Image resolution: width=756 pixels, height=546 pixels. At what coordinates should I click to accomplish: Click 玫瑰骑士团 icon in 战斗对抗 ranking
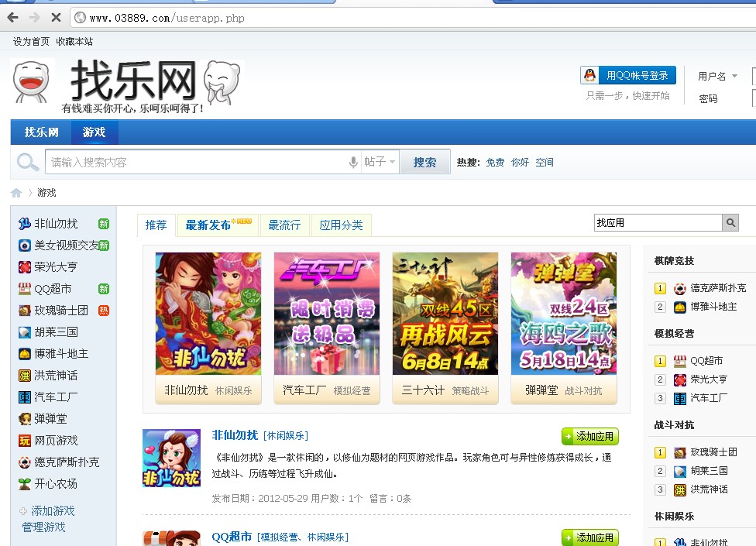[x=680, y=452]
